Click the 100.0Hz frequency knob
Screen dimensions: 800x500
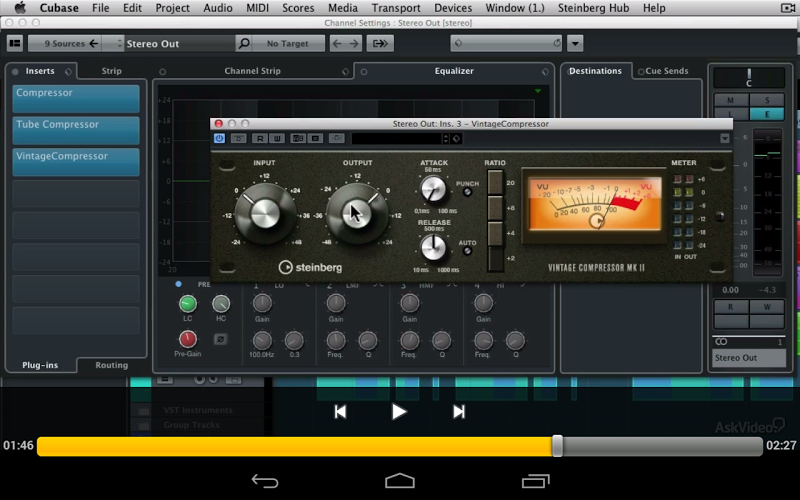[x=262, y=340]
